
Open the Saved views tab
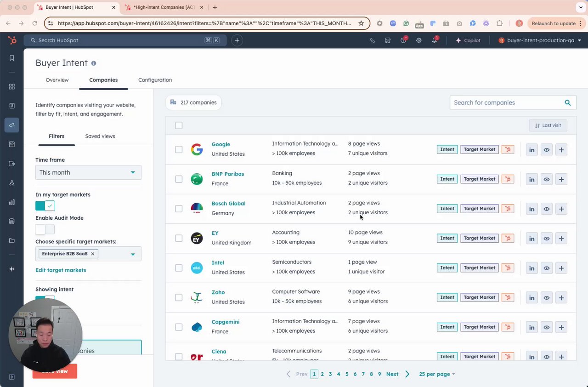100,136
